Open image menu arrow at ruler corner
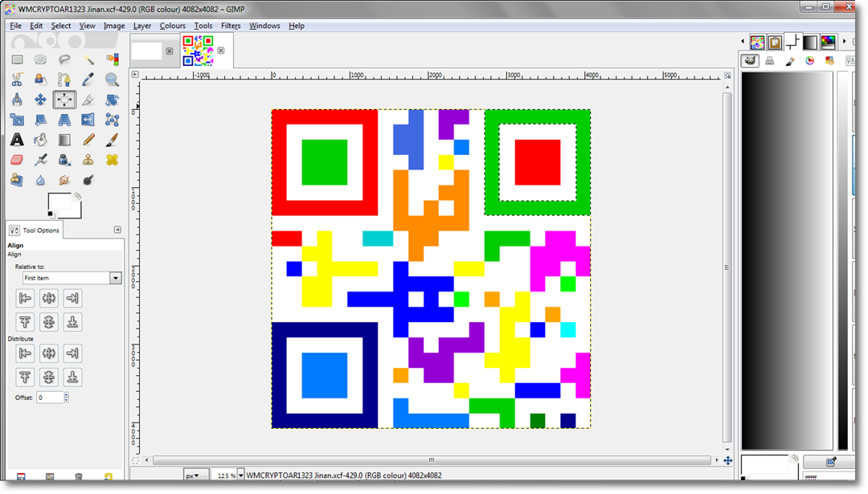The image size is (868, 494). (x=135, y=74)
